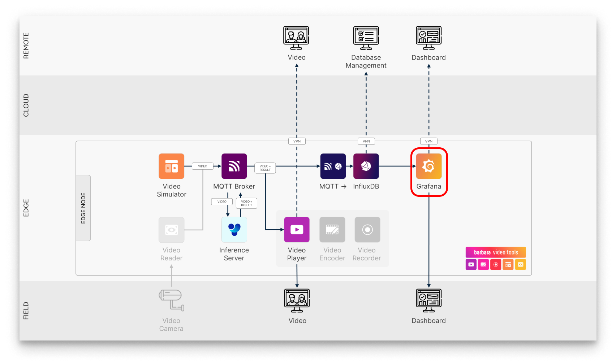Enable the Video Encoder component

click(332, 230)
